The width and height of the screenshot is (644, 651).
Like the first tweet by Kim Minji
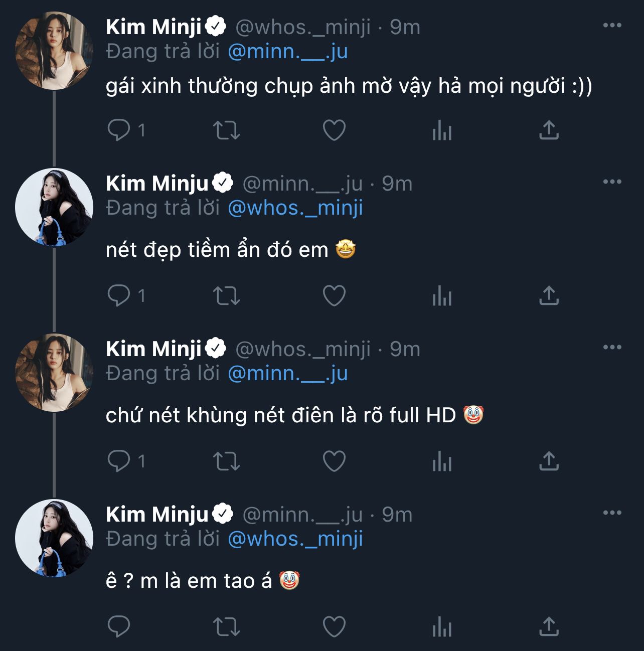(334, 130)
